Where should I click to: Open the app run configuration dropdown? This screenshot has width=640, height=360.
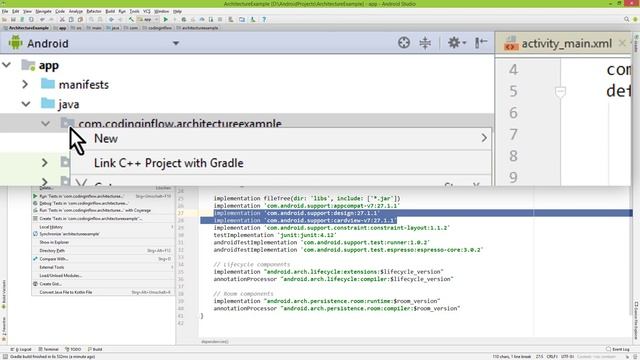(148, 19)
